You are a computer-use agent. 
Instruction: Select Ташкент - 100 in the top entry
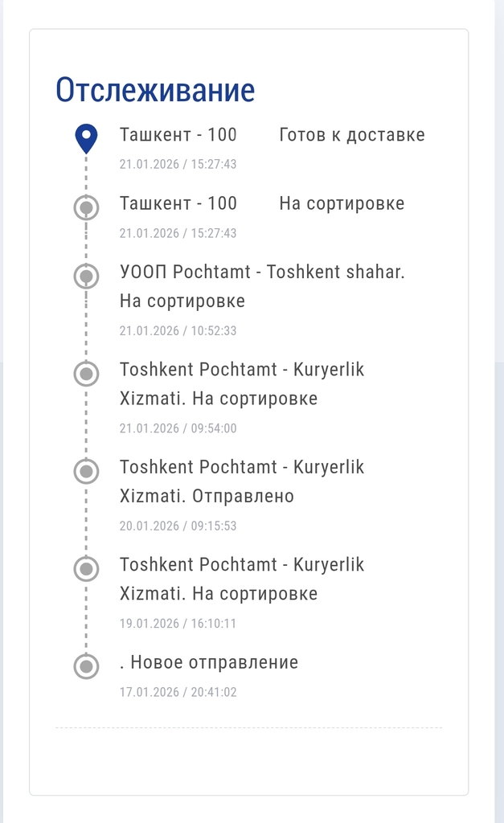click(x=178, y=135)
